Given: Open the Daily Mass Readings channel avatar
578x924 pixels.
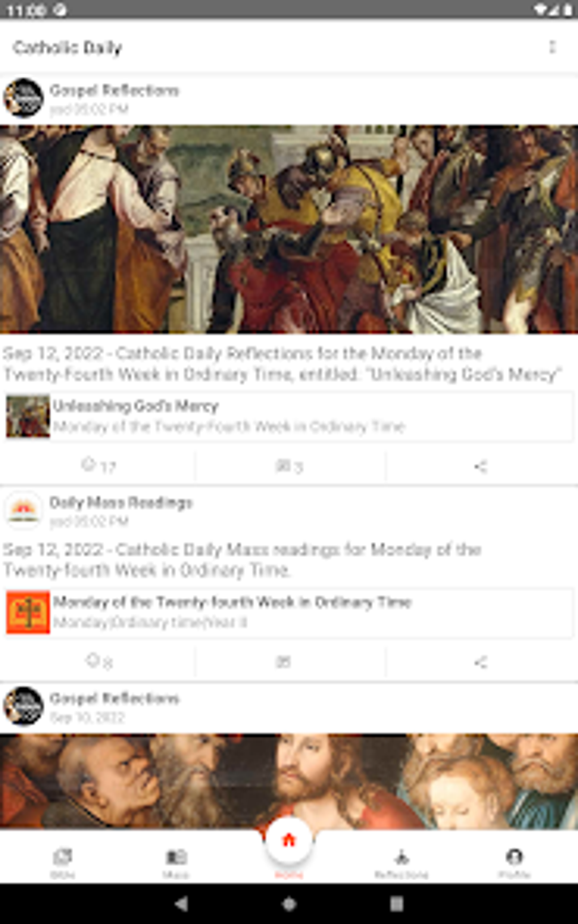Looking at the screenshot, I should 23,510.
